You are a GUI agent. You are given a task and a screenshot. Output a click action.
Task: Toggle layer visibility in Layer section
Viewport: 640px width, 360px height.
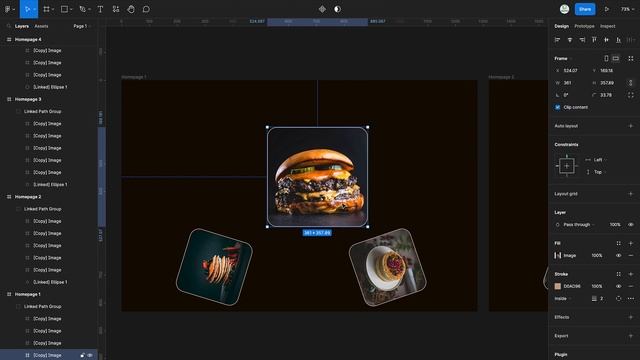tap(631, 224)
